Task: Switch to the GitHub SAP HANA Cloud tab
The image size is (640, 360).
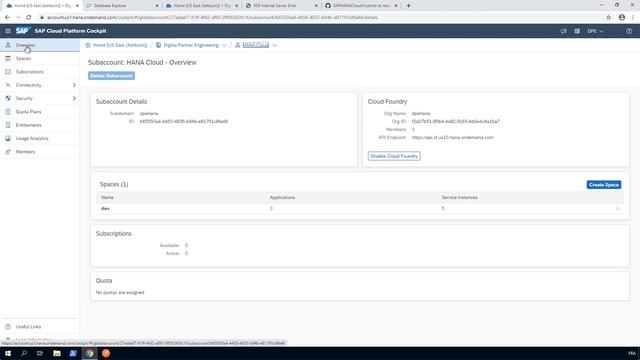Action: pyautogui.click(x=361, y=6)
